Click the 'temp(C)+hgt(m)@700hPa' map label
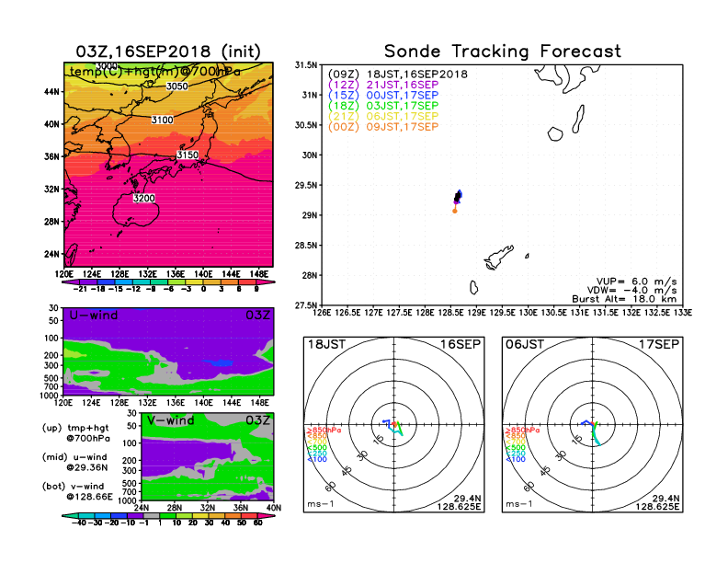The width and height of the screenshot is (728, 563). pyautogui.click(x=155, y=72)
